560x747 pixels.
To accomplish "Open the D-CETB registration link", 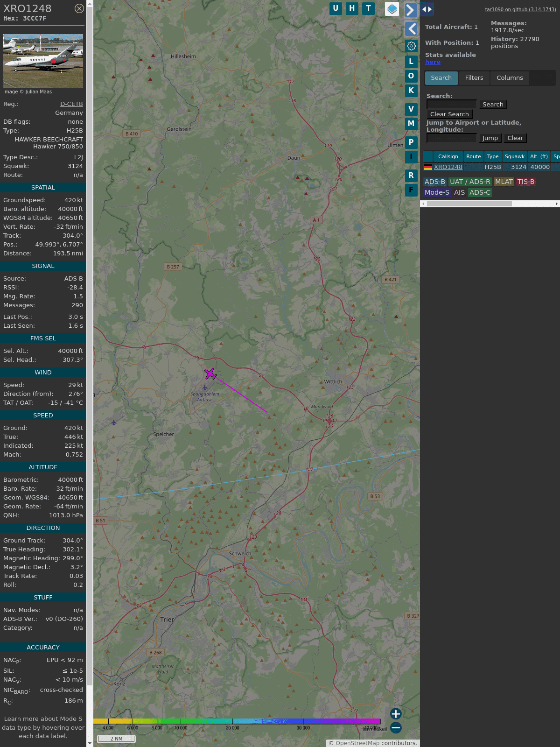I will (x=71, y=104).
